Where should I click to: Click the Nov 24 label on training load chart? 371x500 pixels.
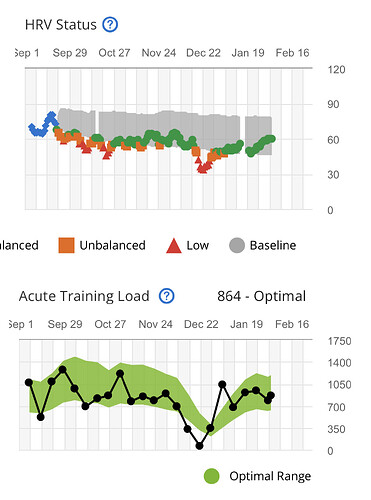coord(155,324)
